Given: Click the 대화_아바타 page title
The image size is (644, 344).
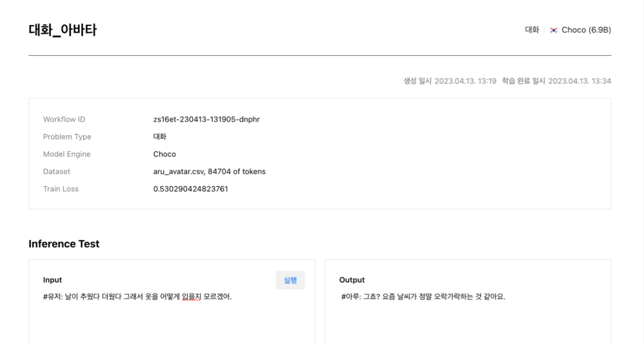Looking at the screenshot, I should coord(63,30).
